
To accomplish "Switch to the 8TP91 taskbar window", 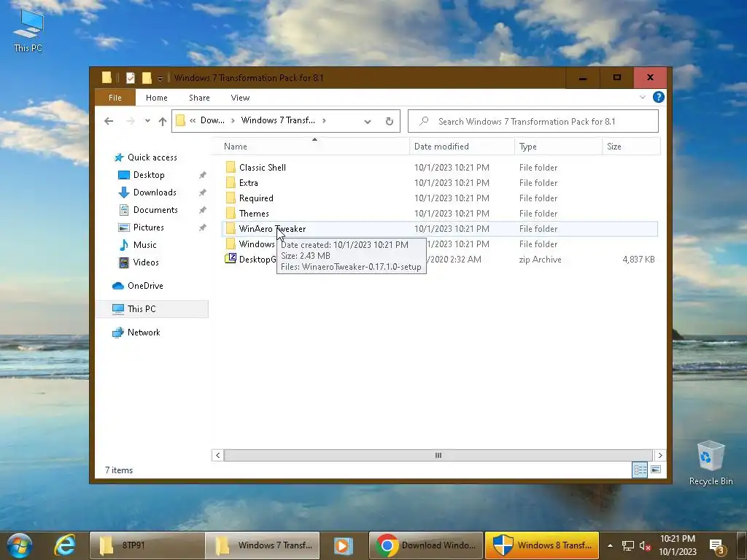I will tap(147, 545).
